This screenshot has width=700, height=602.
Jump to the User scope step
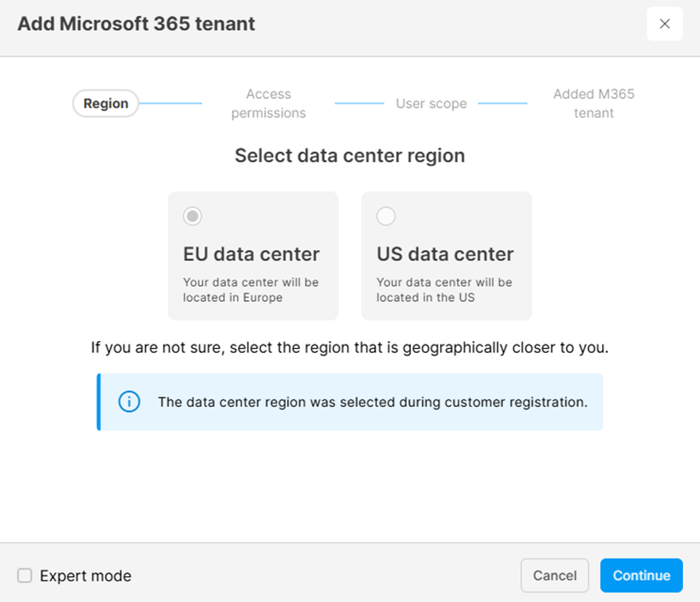(x=431, y=104)
